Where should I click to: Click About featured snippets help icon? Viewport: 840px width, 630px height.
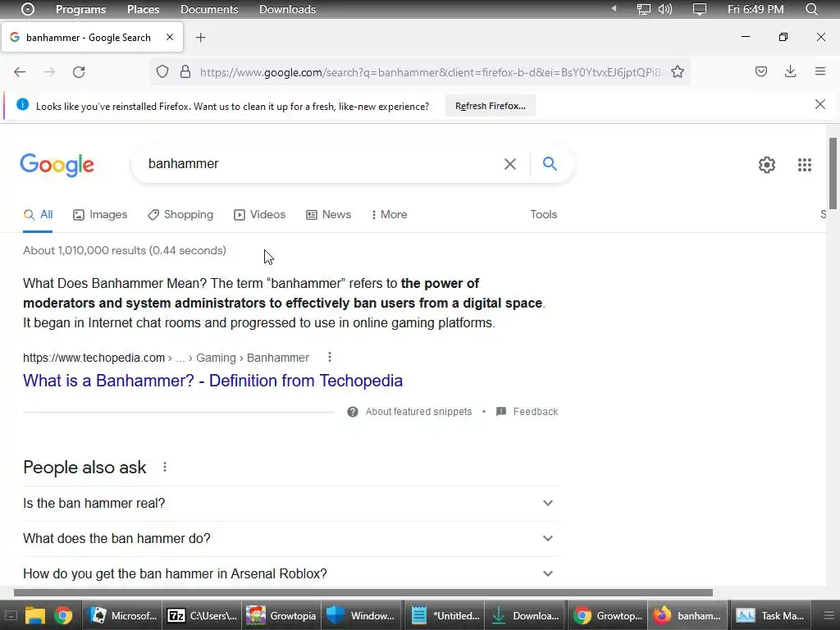pos(353,412)
